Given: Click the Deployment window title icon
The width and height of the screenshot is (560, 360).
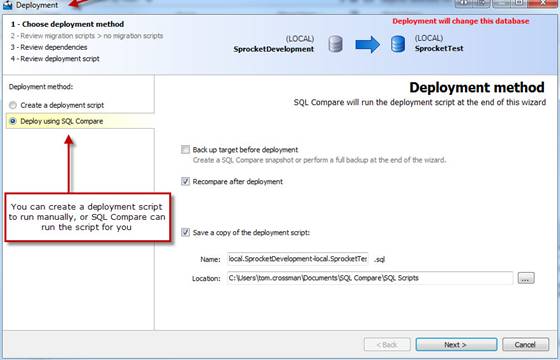Looking at the screenshot, I should pyautogui.click(x=8, y=5).
